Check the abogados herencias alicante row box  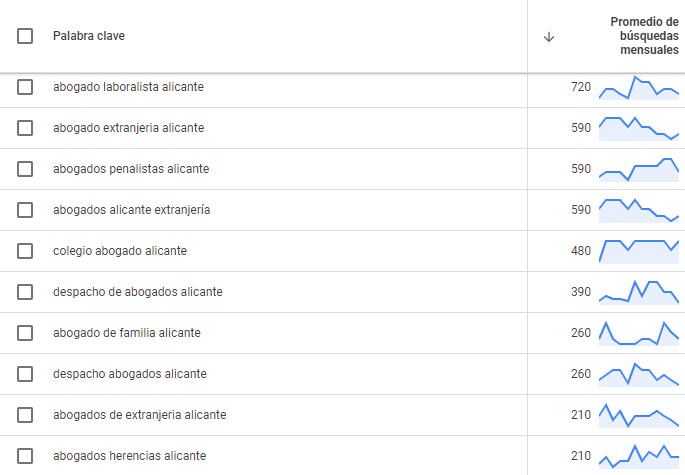coord(25,456)
